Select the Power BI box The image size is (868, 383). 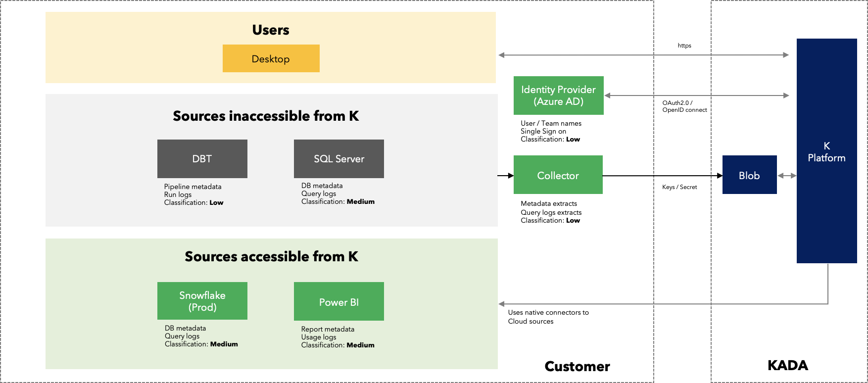tap(338, 302)
